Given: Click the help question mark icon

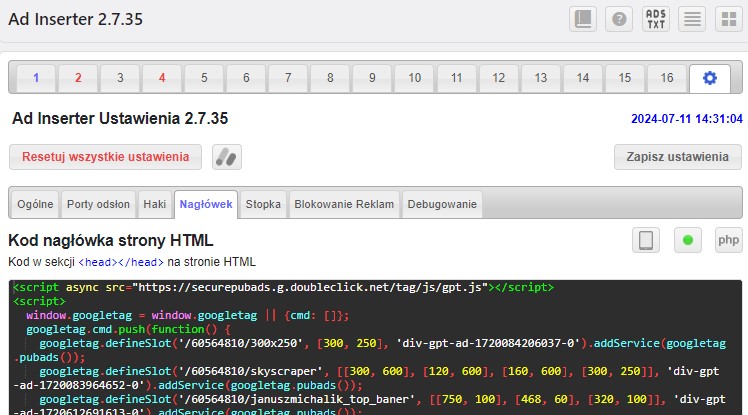Looking at the screenshot, I should [x=619, y=19].
